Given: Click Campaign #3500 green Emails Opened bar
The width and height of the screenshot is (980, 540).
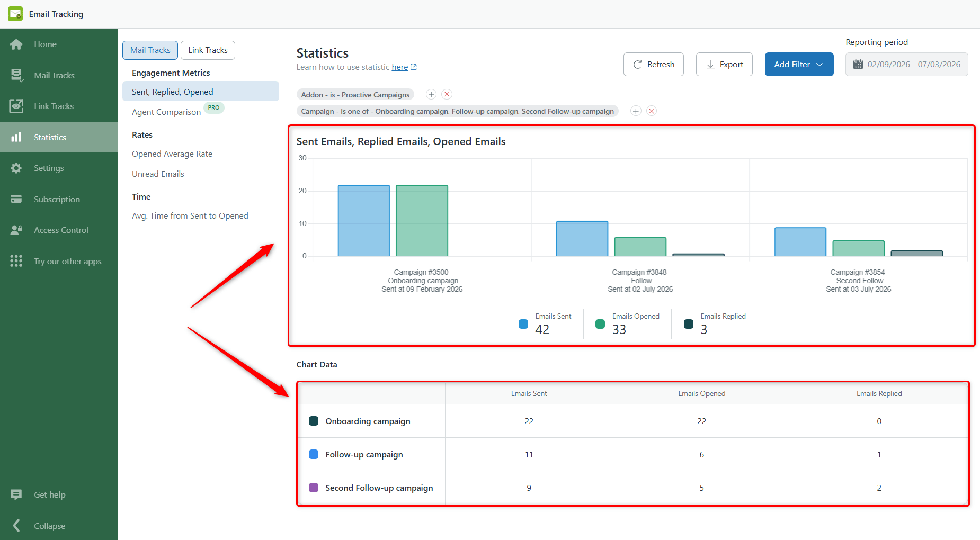Looking at the screenshot, I should pyautogui.click(x=422, y=221).
